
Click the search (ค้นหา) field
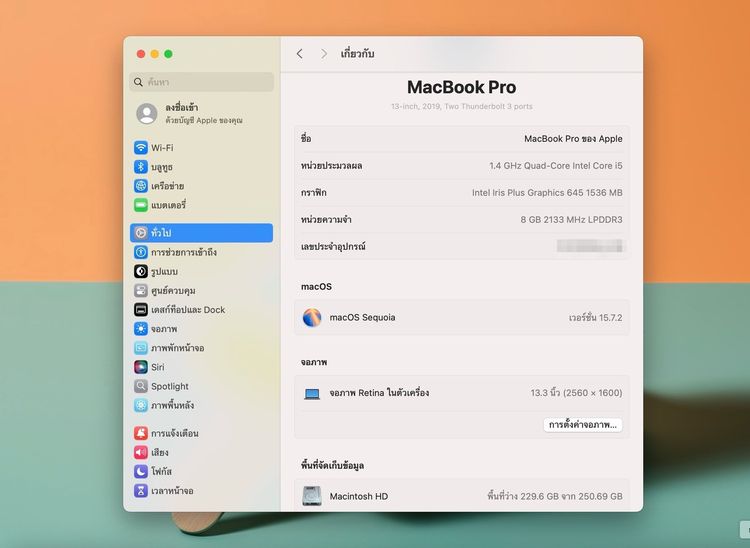click(201, 82)
